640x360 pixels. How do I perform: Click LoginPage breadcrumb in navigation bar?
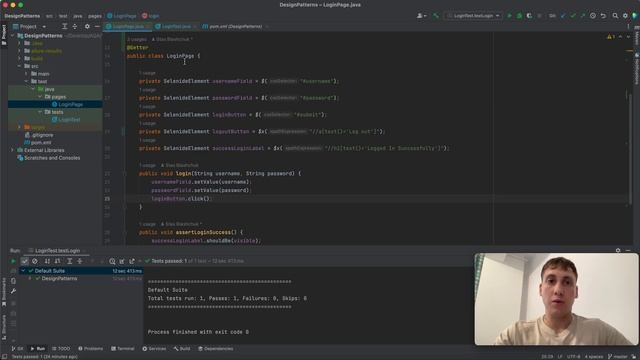point(122,16)
